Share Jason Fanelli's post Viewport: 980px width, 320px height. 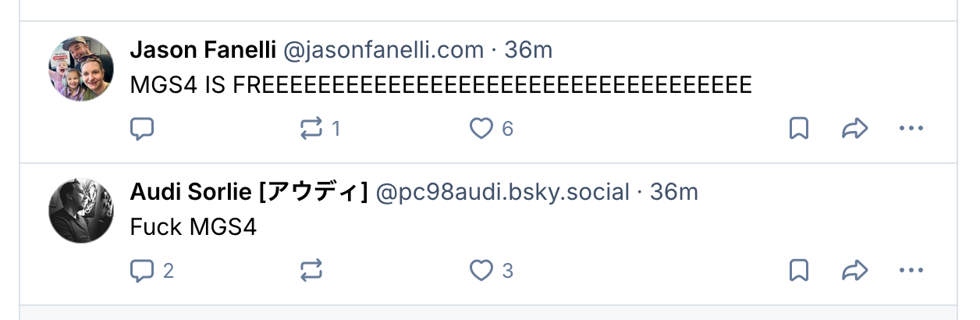coord(855,128)
